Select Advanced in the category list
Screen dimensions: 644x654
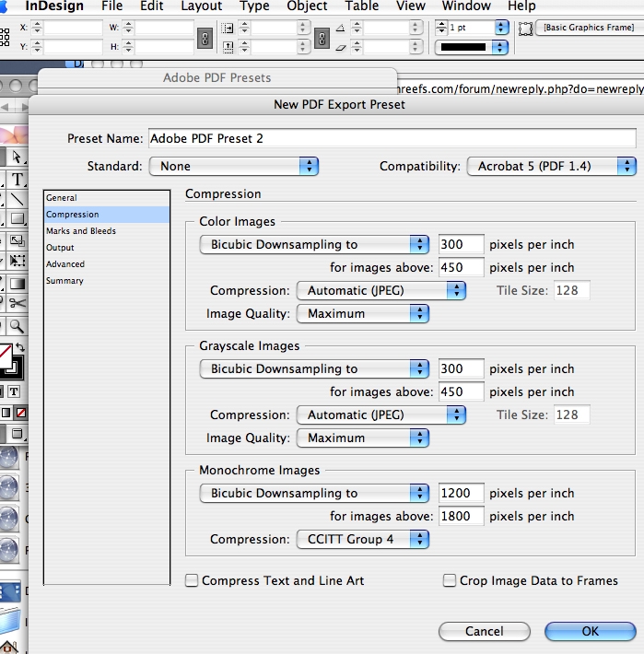click(107, 264)
